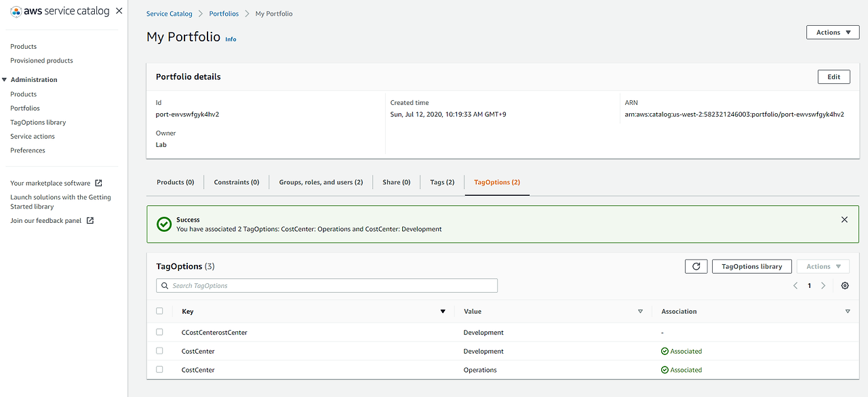Sort by the Value column arrow
The width and height of the screenshot is (868, 397).
pyautogui.click(x=640, y=312)
